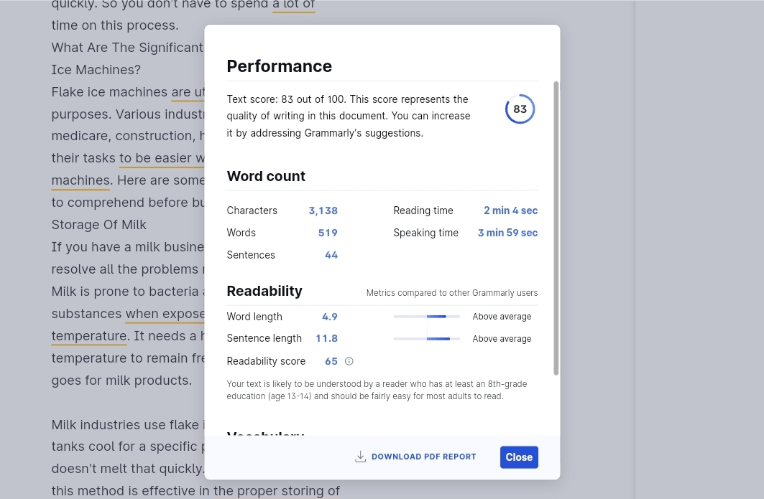Click the underlined "when expose" suggestion text
The image size is (764, 499).
164,314
